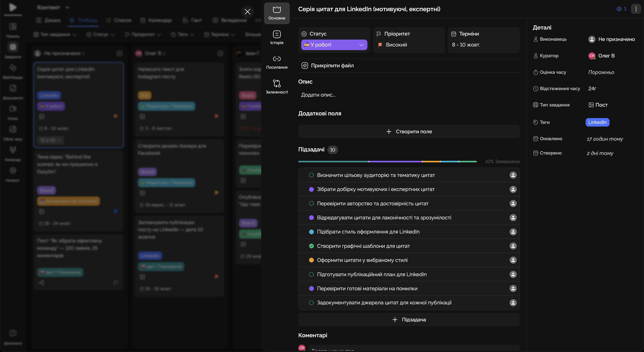Click the Створити поле button
The image size is (644, 352).
coord(409,131)
